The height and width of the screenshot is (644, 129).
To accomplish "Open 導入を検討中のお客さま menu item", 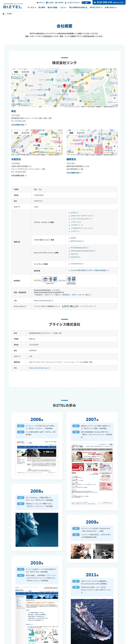I will (78, 8).
